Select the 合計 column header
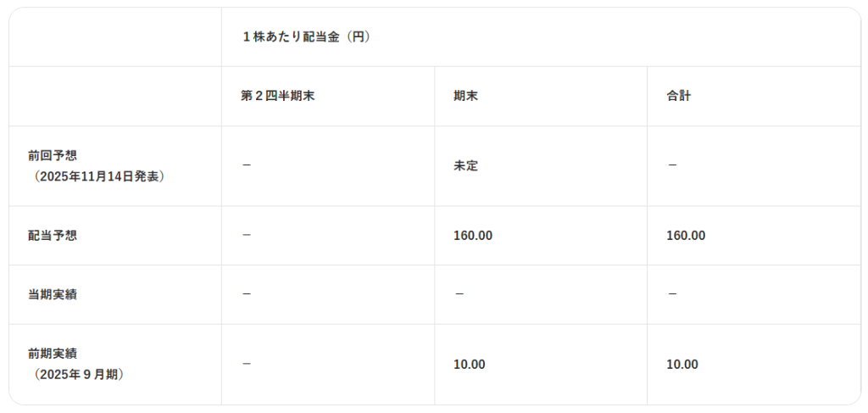The image size is (868, 413). (679, 96)
